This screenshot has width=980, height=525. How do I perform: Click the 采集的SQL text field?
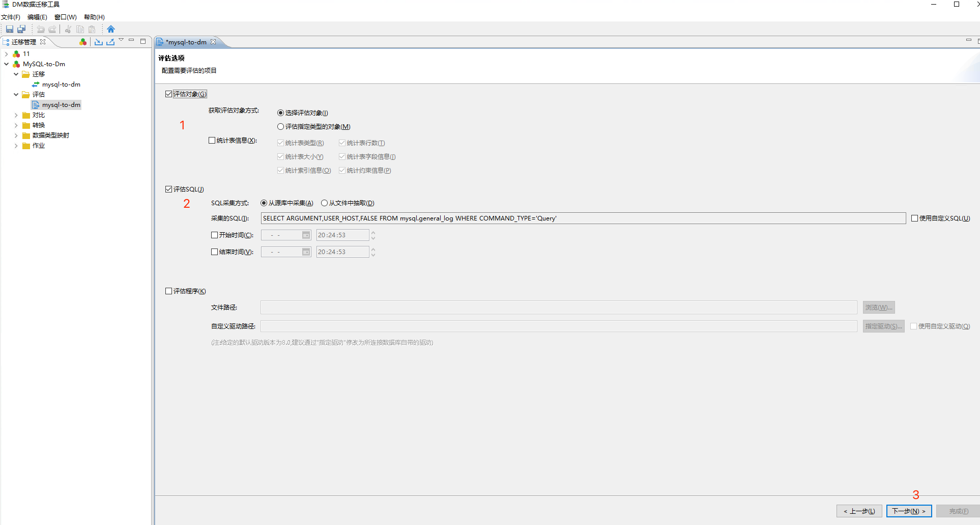[x=583, y=218]
